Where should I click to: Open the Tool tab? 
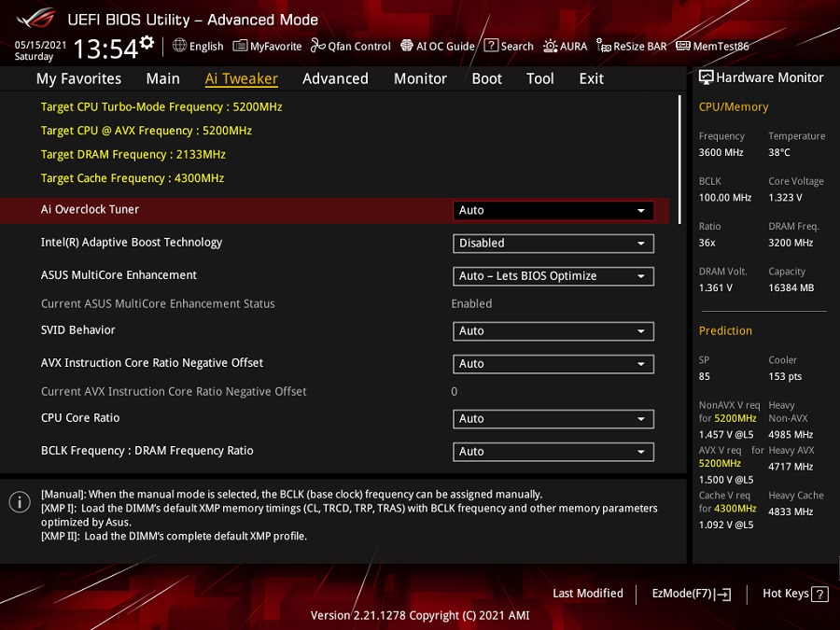(x=540, y=78)
